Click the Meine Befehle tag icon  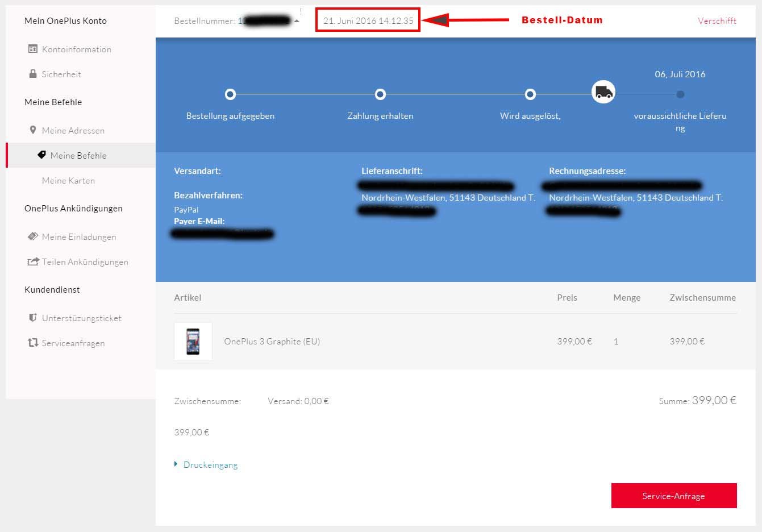[x=41, y=155]
